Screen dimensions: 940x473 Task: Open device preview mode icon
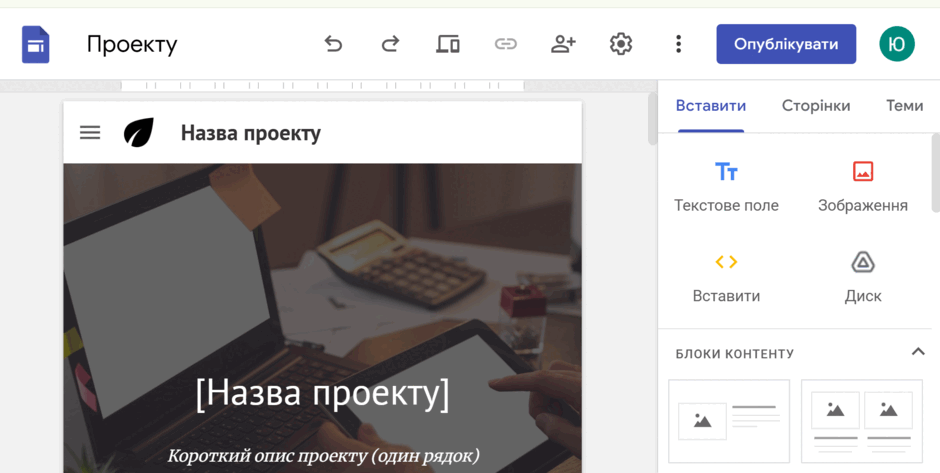[x=448, y=44]
